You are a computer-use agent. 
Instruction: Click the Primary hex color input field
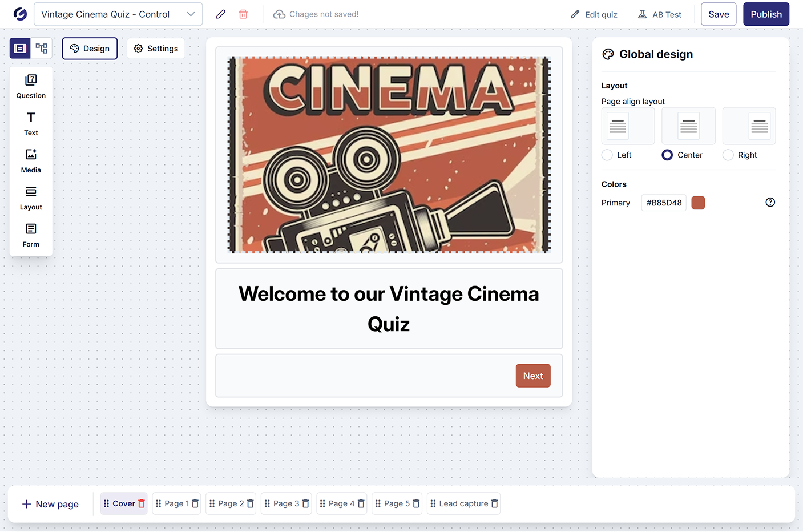(x=664, y=203)
